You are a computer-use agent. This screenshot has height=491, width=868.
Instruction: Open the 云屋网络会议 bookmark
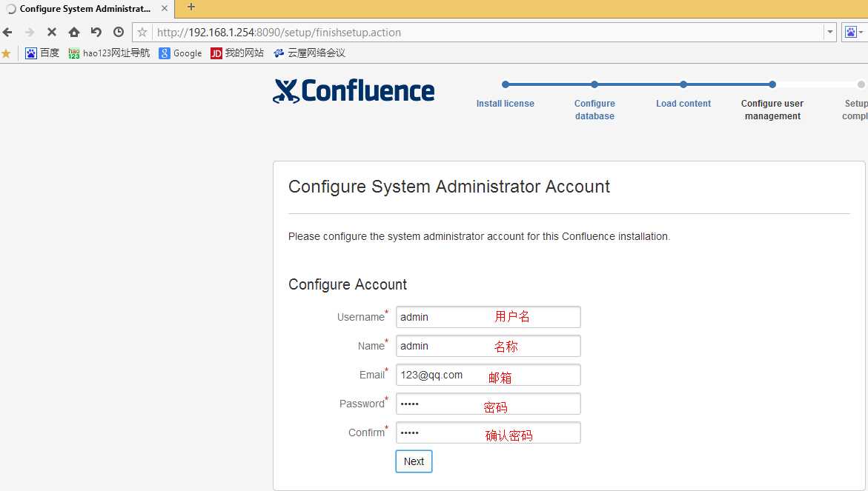pyautogui.click(x=309, y=53)
